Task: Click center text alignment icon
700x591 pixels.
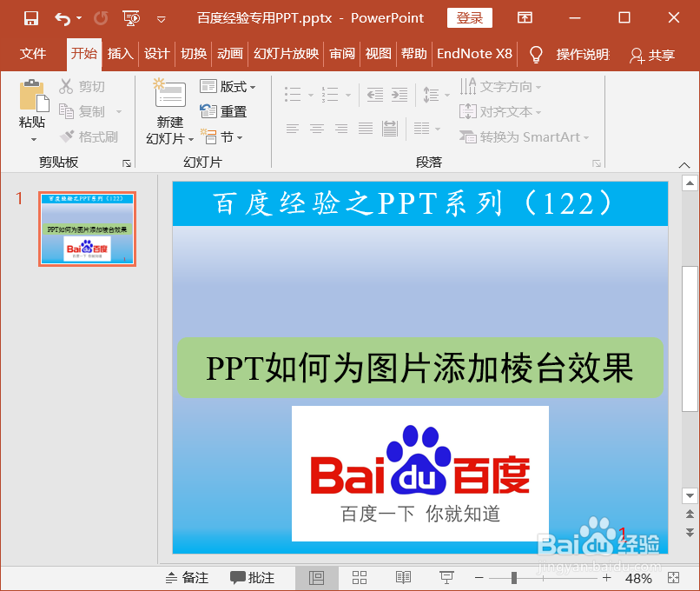Action: pyautogui.click(x=317, y=129)
